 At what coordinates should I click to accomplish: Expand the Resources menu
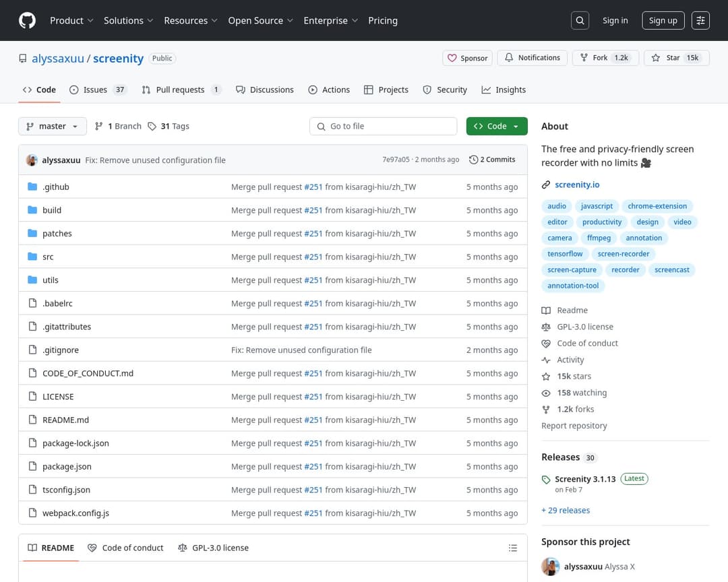click(190, 20)
